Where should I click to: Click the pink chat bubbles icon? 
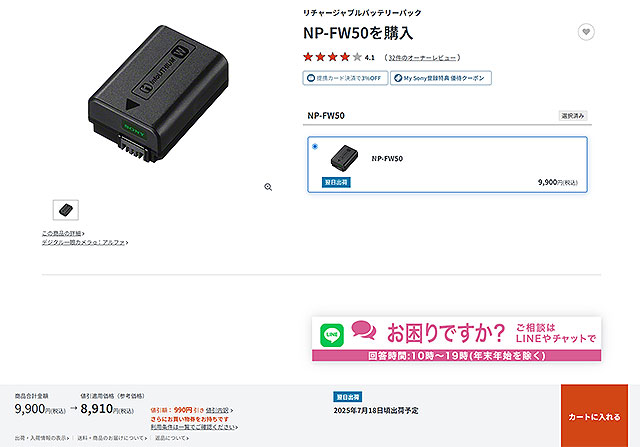(x=363, y=330)
